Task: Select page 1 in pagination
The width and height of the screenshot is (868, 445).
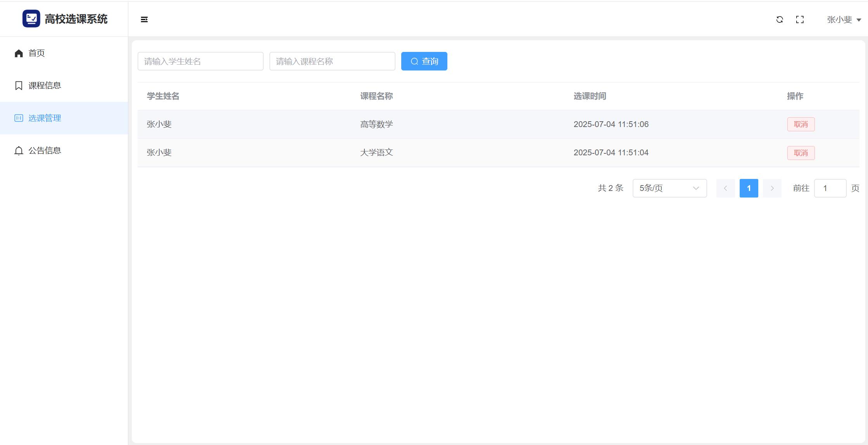Action: [x=749, y=188]
